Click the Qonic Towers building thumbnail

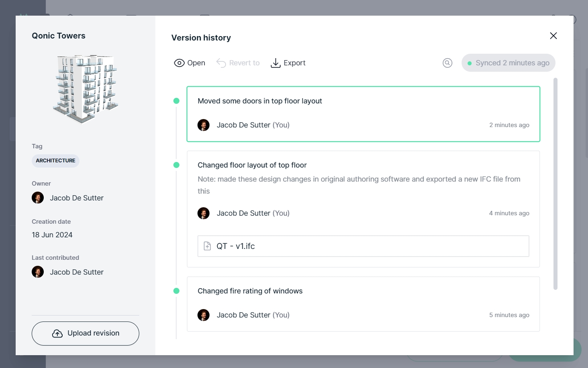(x=85, y=88)
